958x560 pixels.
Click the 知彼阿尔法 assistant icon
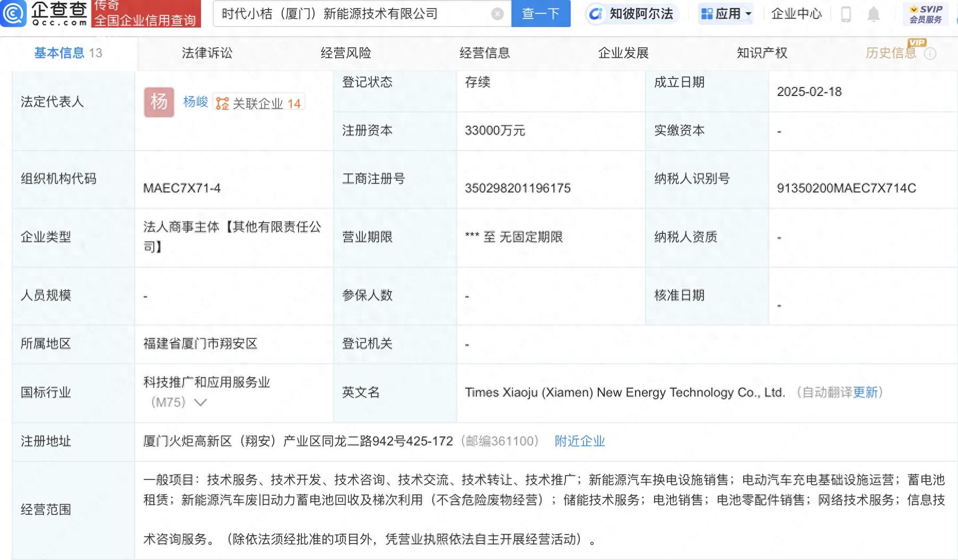(x=596, y=14)
